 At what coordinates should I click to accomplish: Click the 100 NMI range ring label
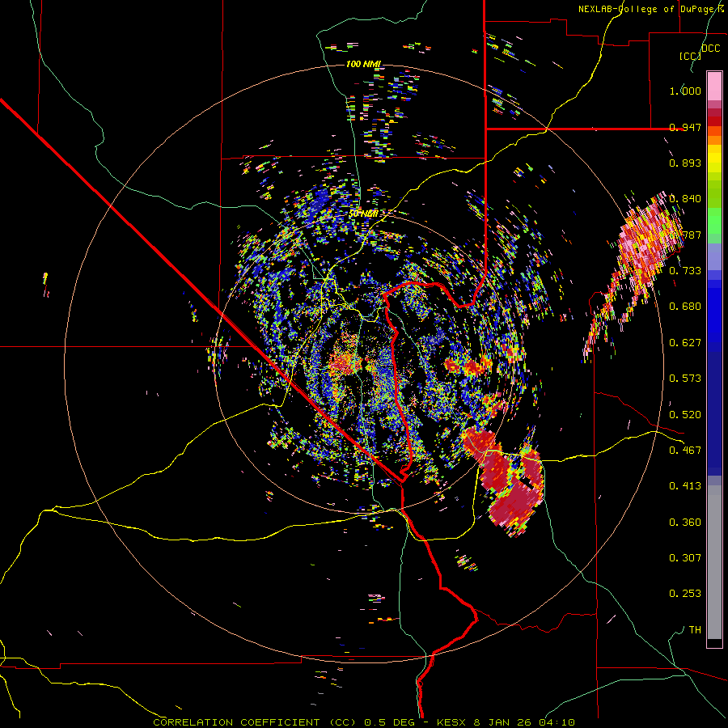pyautogui.click(x=363, y=64)
